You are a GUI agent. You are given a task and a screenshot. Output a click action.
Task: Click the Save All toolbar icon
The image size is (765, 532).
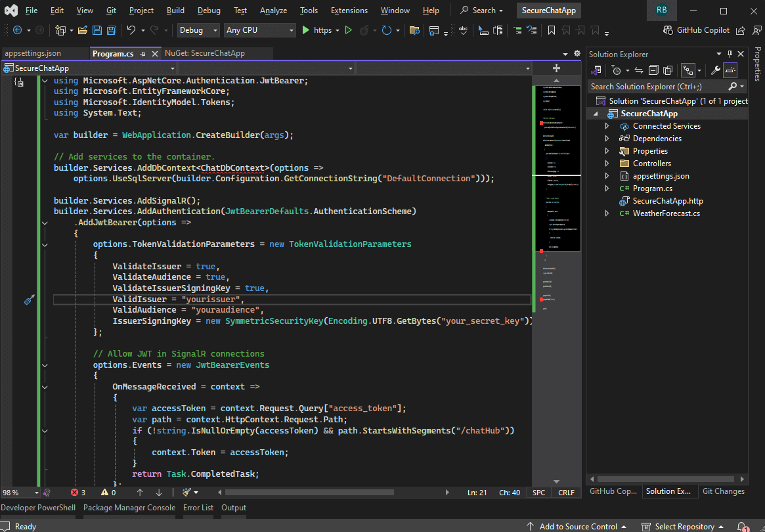coord(111,30)
